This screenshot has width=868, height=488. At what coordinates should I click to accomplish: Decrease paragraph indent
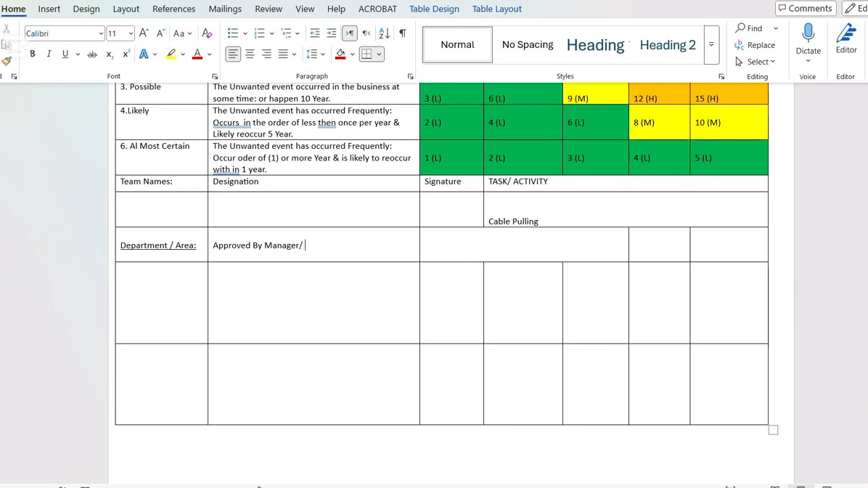[314, 33]
